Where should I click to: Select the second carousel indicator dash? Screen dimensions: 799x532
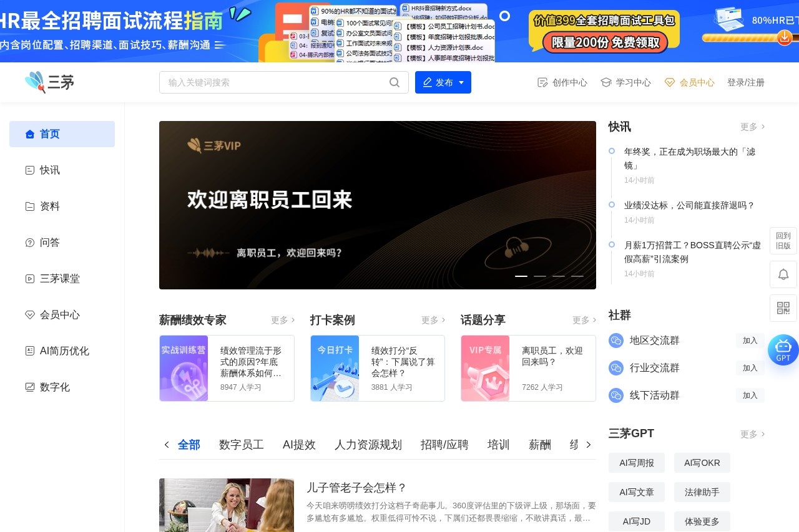point(540,276)
